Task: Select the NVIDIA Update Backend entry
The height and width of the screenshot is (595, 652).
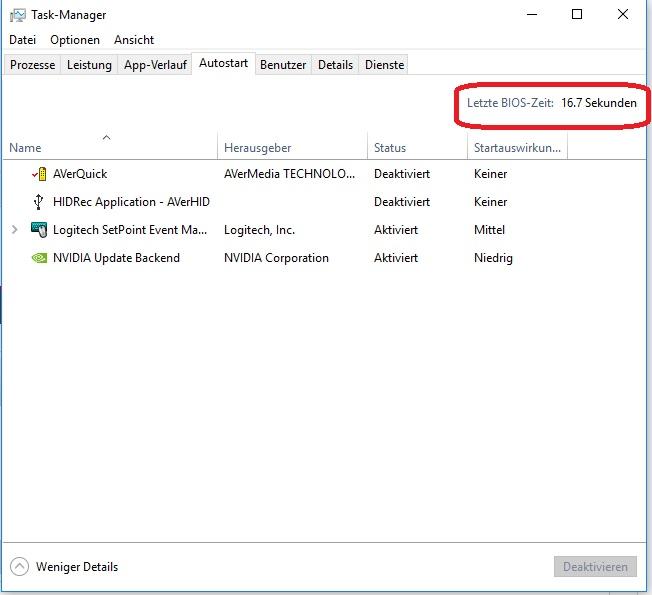Action: click(116, 258)
